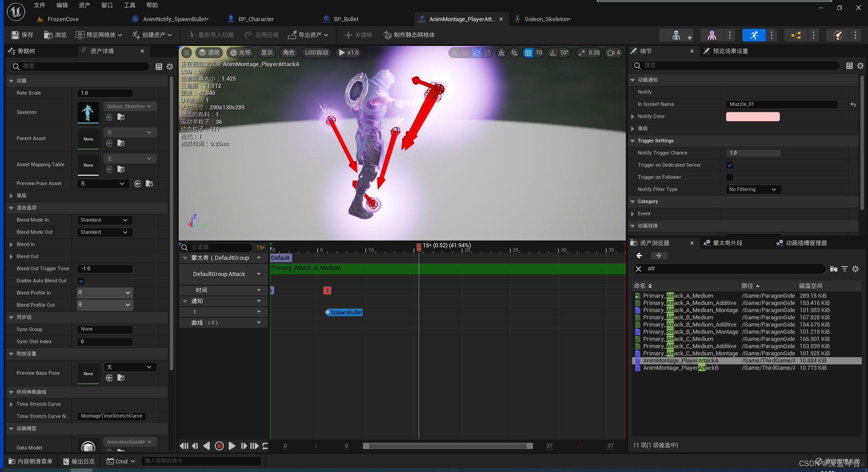Toggle scale snapping icon next to 0.25
868x472 pixels.
[582, 53]
